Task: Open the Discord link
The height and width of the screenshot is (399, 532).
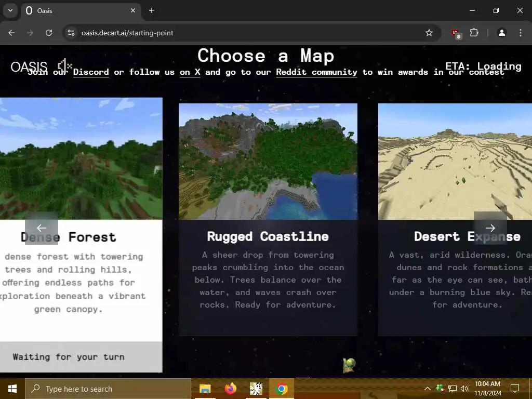Action: (91, 72)
